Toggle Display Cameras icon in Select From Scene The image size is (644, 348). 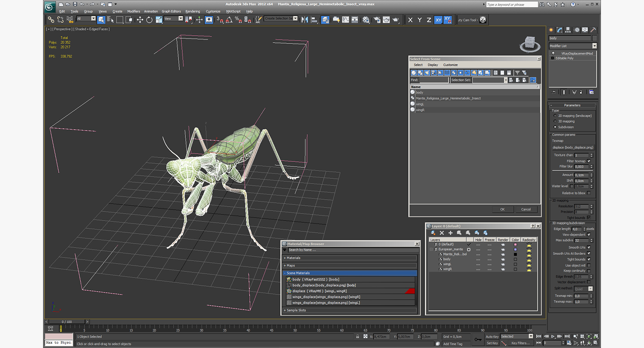pos(434,73)
